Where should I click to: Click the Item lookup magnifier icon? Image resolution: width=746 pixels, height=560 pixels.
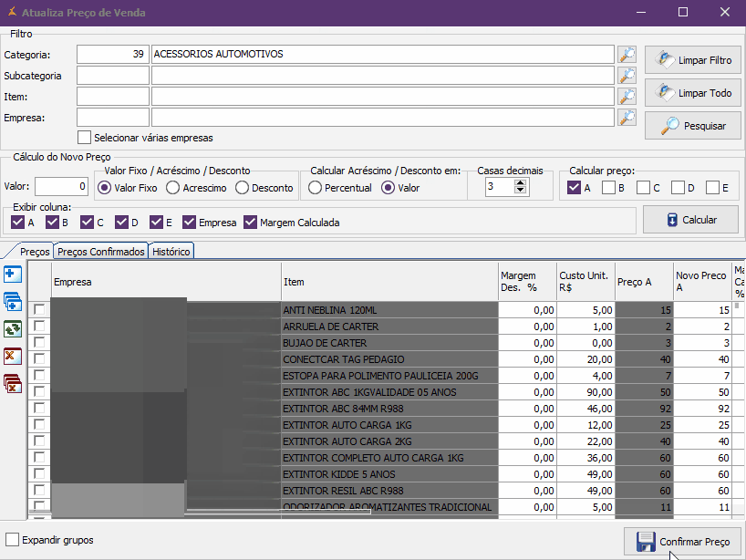coord(627,97)
